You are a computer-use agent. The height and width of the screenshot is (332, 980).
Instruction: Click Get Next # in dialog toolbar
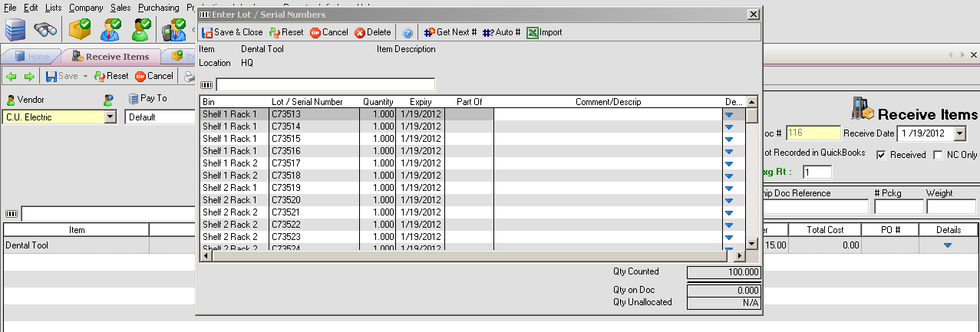tap(450, 32)
